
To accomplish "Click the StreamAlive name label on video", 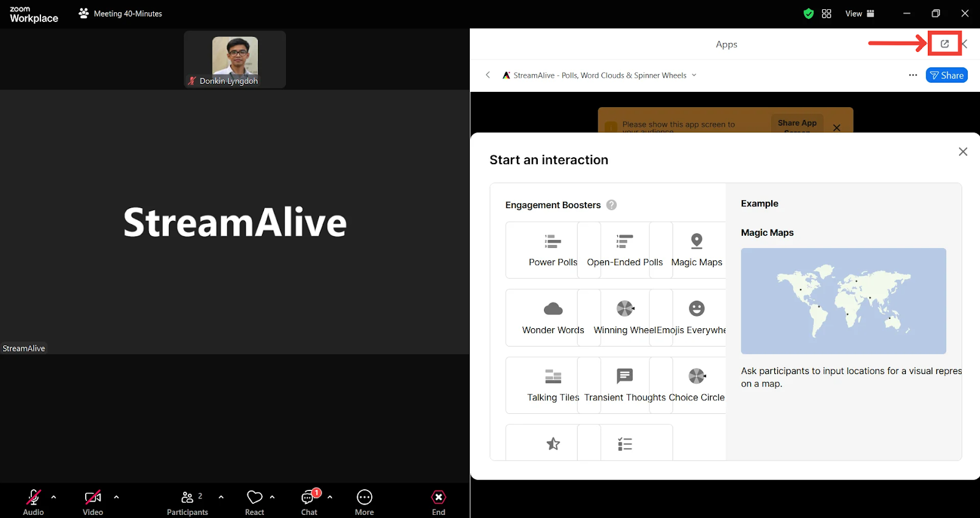I will pyautogui.click(x=24, y=348).
